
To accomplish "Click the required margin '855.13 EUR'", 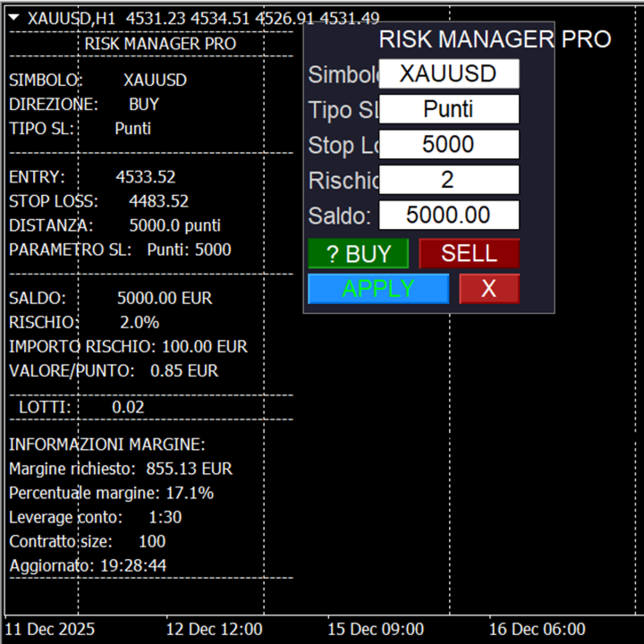I will [x=190, y=469].
